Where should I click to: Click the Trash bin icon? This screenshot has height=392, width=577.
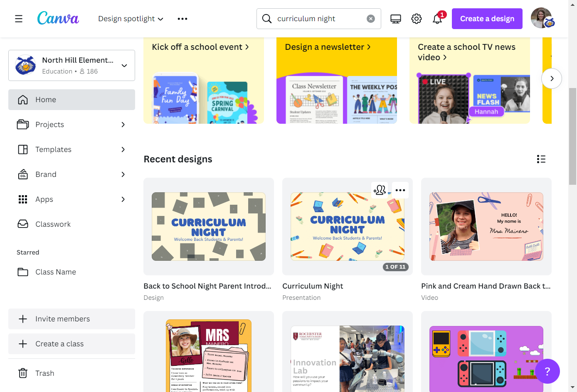[x=23, y=373]
